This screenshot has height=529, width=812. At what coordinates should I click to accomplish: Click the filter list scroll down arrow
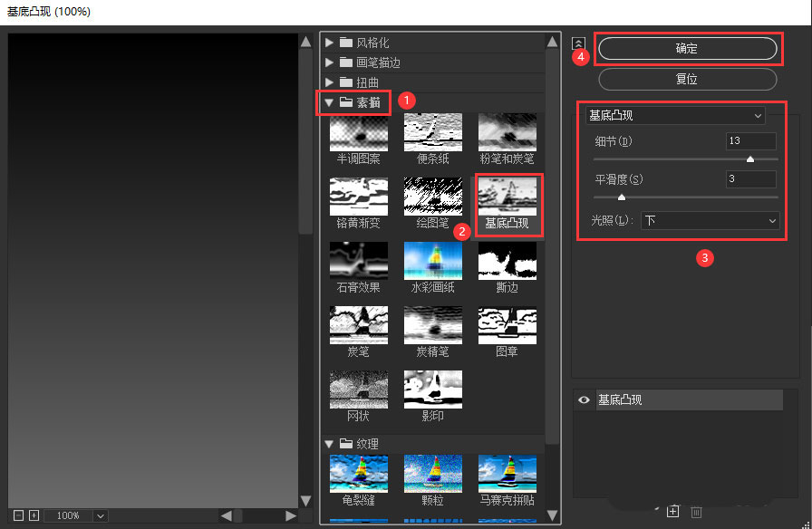(x=553, y=515)
